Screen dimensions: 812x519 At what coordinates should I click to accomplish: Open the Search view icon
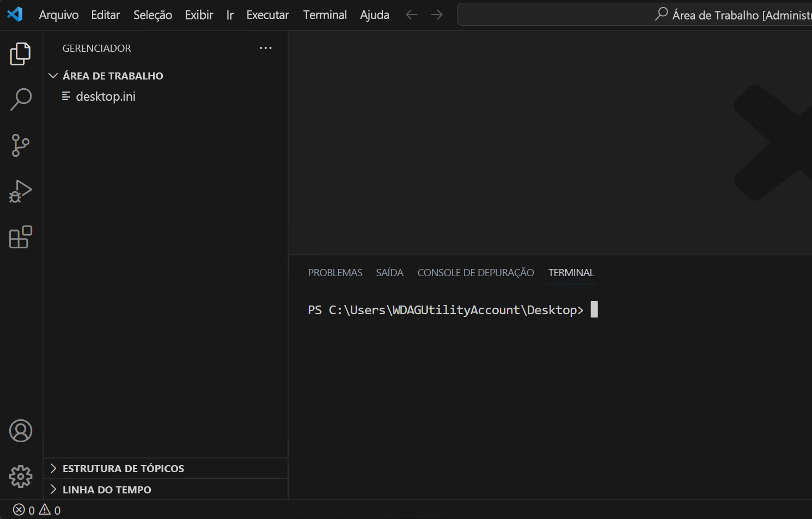point(21,100)
